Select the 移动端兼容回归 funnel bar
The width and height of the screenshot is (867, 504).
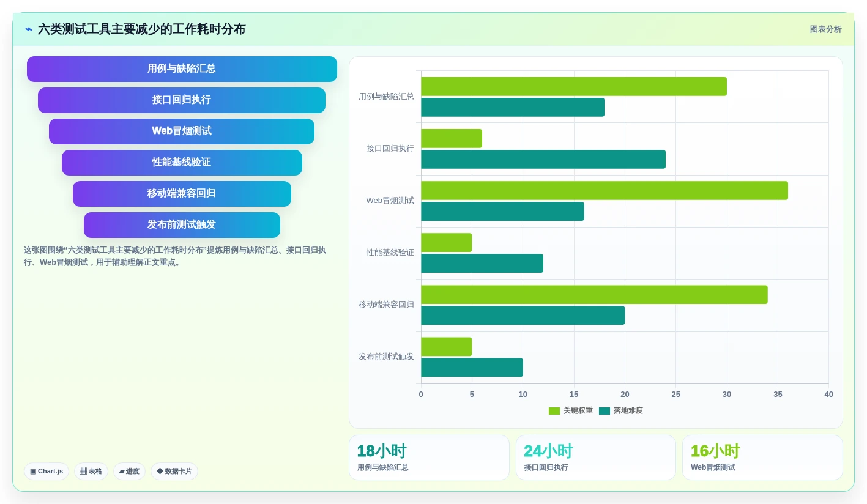pyautogui.click(x=182, y=194)
